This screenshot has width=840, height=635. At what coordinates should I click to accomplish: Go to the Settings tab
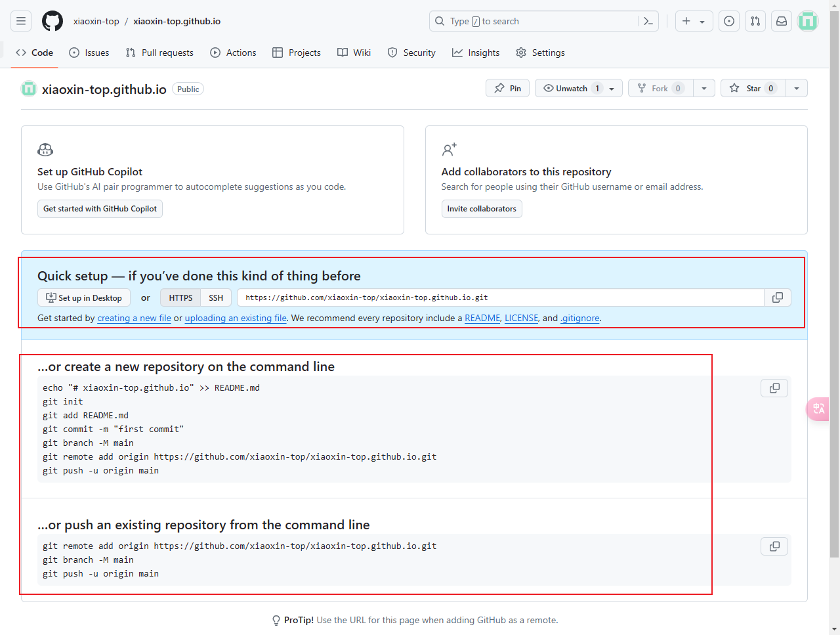tap(540, 53)
